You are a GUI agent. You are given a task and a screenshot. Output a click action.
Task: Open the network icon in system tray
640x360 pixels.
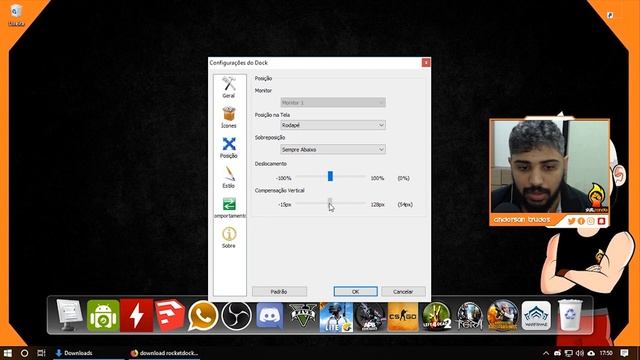pos(569,353)
